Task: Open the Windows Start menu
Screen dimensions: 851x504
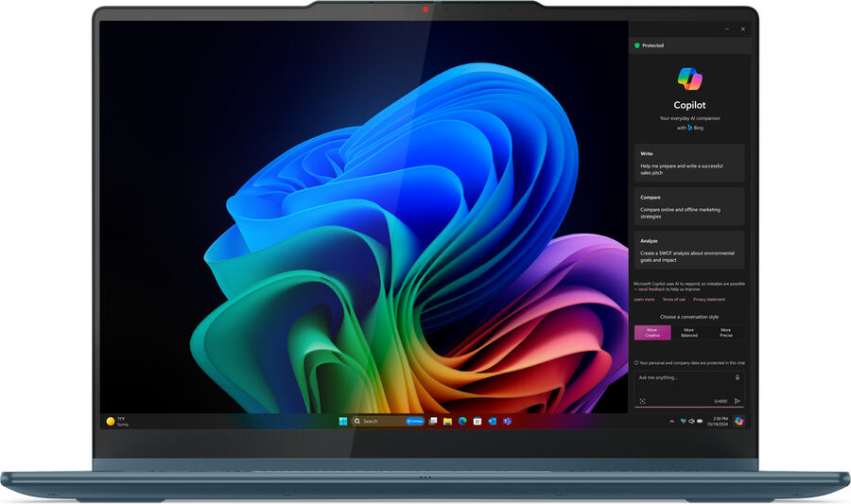Action: click(x=343, y=421)
